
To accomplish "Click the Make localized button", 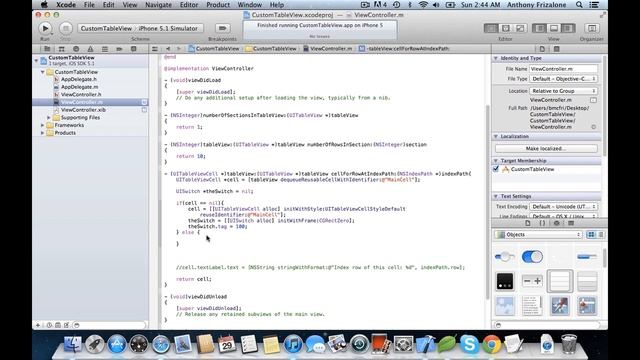I will click(546, 149).
